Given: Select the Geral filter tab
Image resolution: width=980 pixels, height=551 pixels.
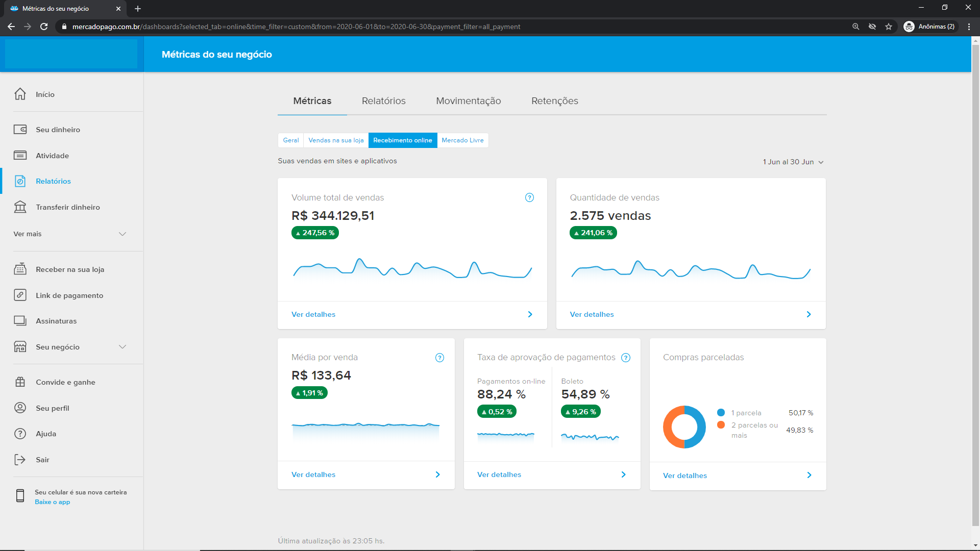Looking at the screenshot, I should [291, 140].
